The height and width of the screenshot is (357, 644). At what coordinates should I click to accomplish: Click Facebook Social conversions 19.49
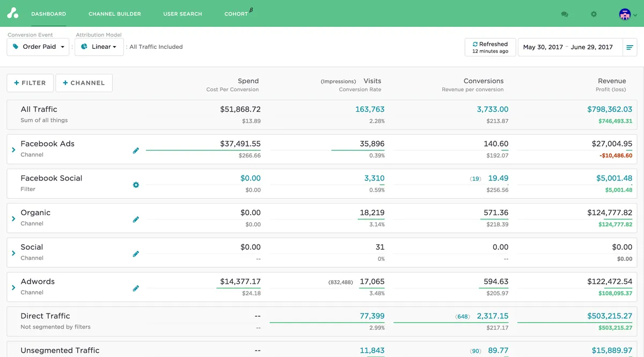499,178
